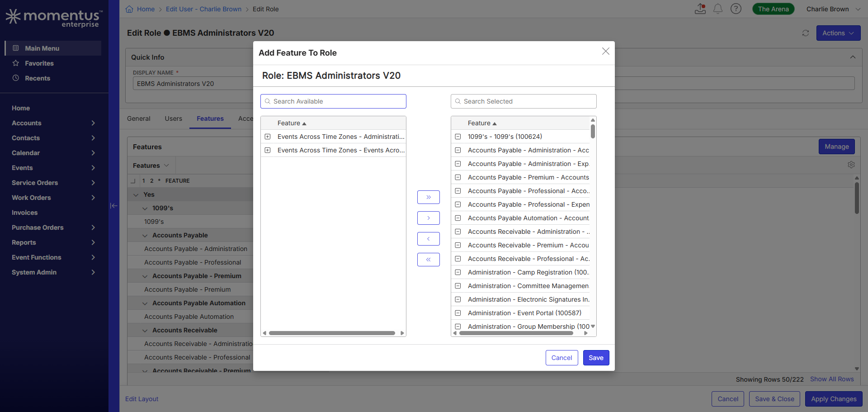The height and width of the screenshot is (412, 868).
Task: Remove all features from selected
Action: tap(429, 260)
